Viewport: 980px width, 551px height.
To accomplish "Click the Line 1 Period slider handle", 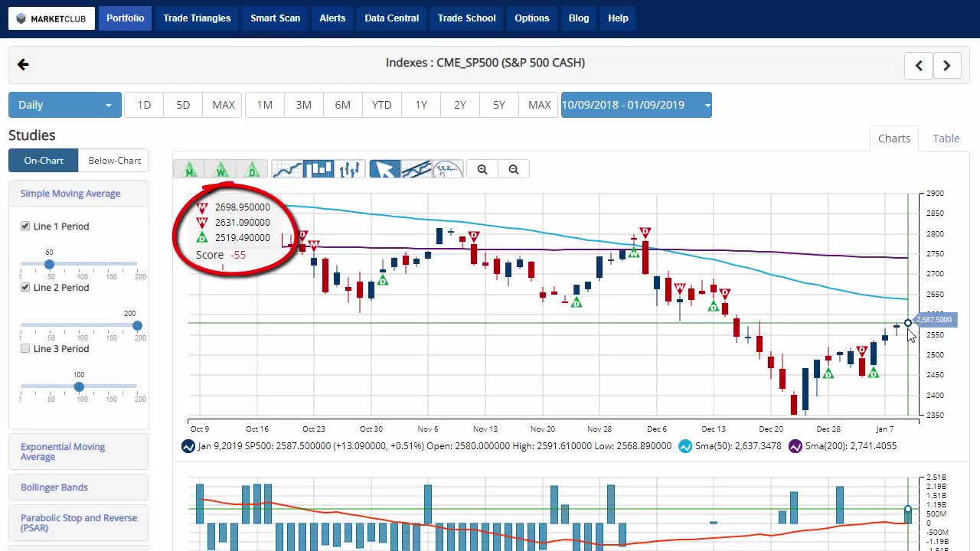I will (x=49, y=264).
